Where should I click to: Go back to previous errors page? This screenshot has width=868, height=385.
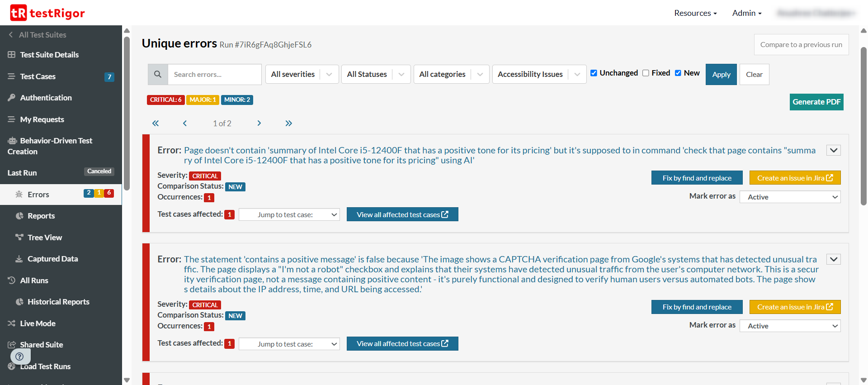184,124
